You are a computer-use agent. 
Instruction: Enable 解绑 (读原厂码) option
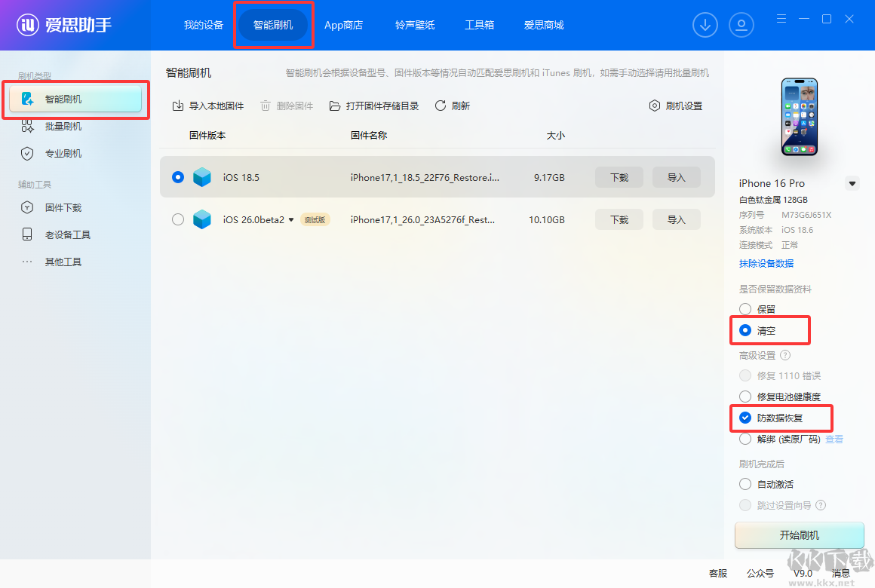point(745,439)
